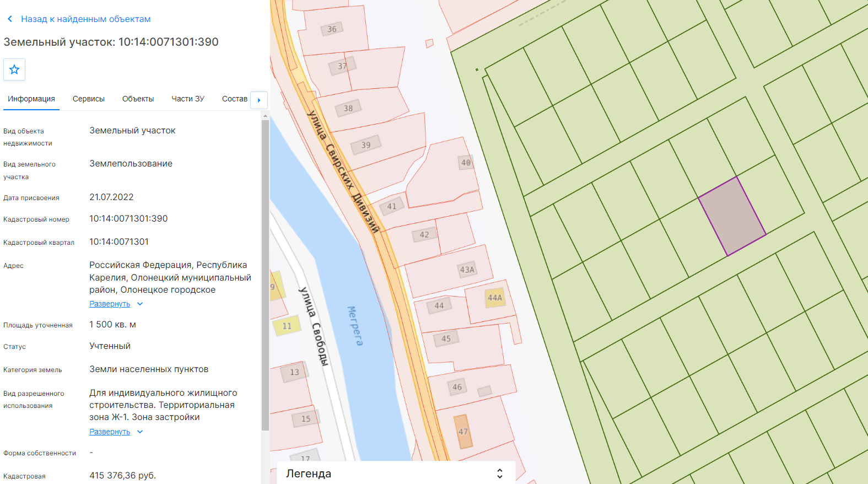Go back via Назад к найденным объектам link
Screen dimensions: 868x484
pyautogui.click(x=86, y=19)
